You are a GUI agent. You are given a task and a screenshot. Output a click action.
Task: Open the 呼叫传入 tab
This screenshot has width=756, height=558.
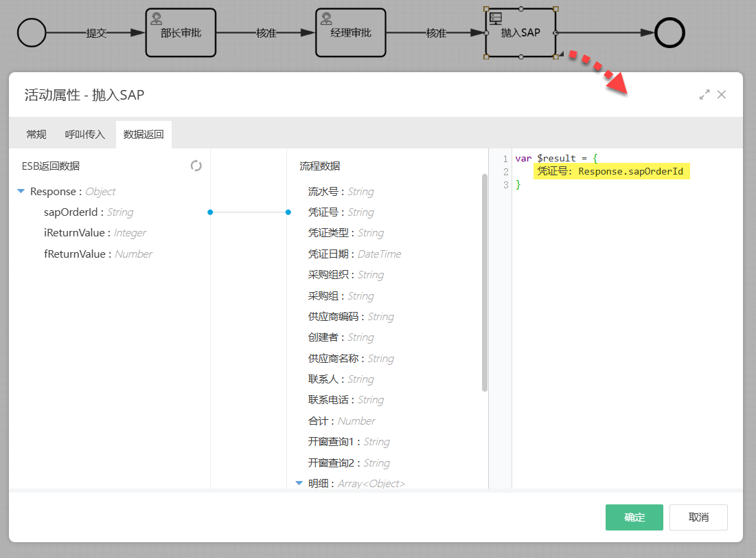(85, 135)
